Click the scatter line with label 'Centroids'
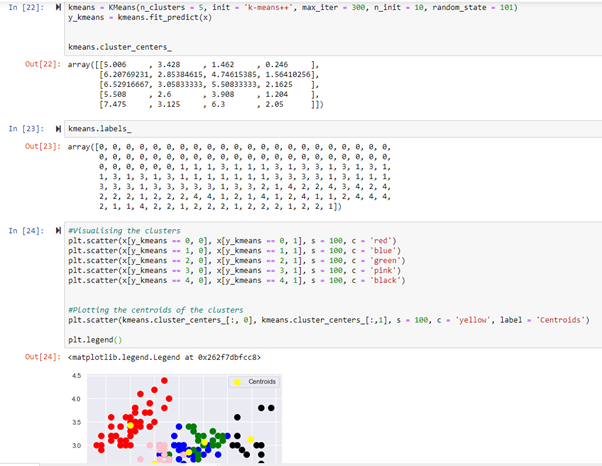This screenshot has height=466, width=602. tap(329, 320)
